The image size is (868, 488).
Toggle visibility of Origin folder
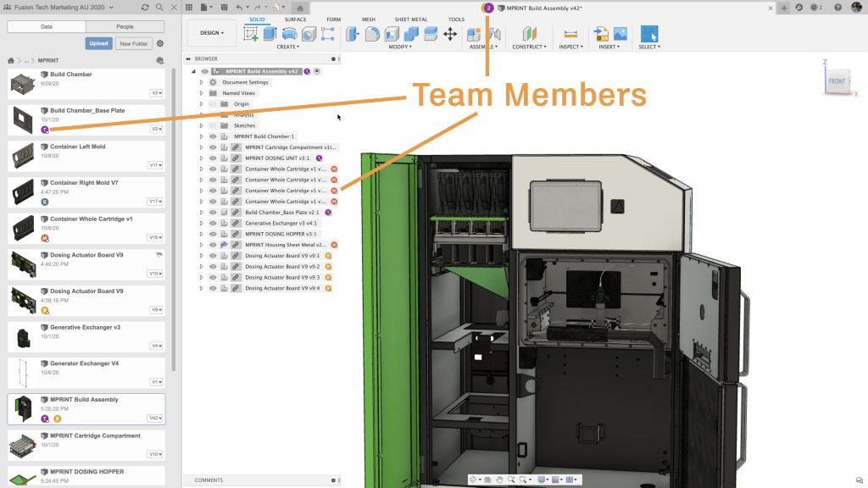pyautogui.click(x=213, y=104)
